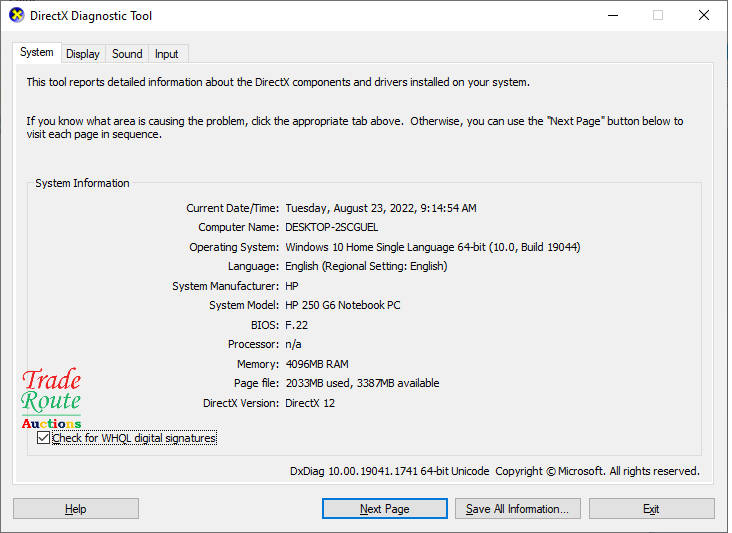
Task: Close the DirectX Diagnostic Tool window
Action: click(704, 16)
